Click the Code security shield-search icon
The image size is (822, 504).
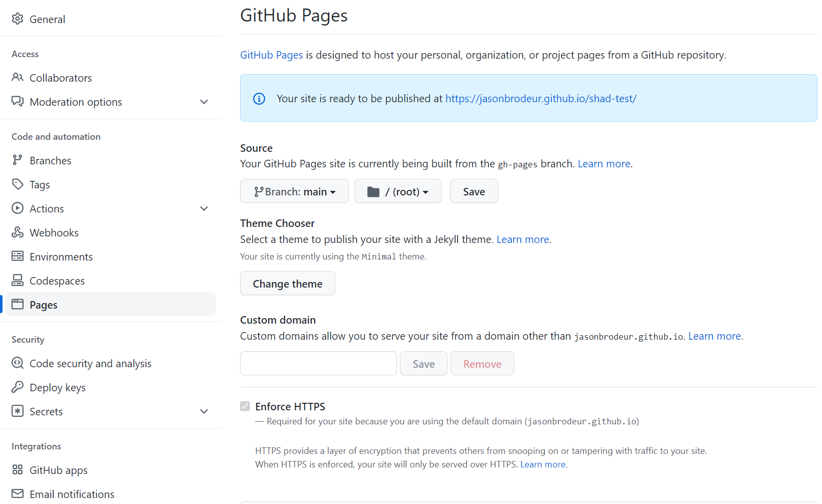click(x=18, y=363)
